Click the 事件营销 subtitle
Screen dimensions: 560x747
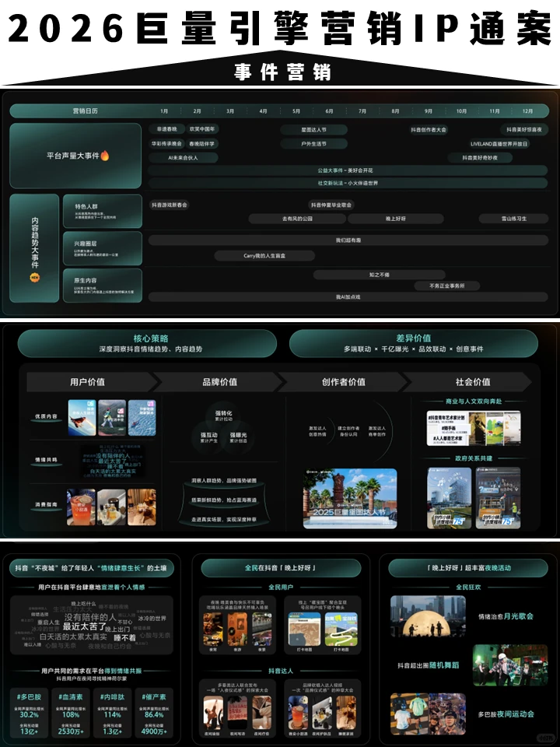tap(282, 73)
